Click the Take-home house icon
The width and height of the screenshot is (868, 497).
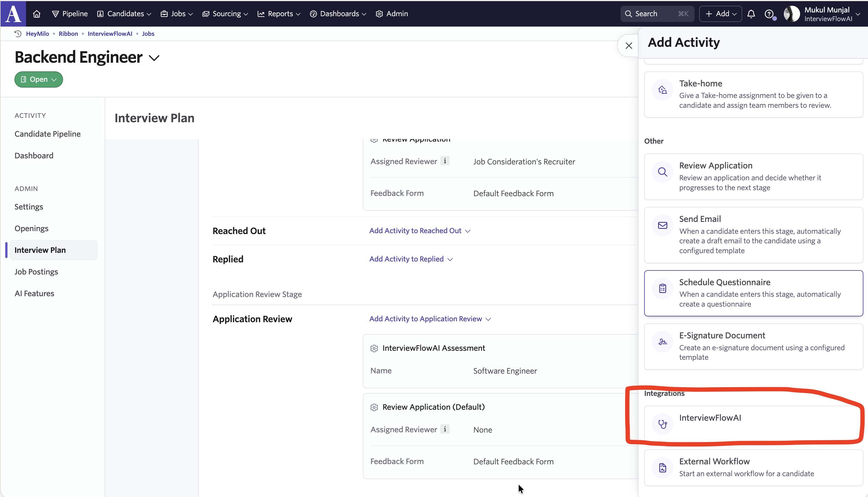[662, 90]
